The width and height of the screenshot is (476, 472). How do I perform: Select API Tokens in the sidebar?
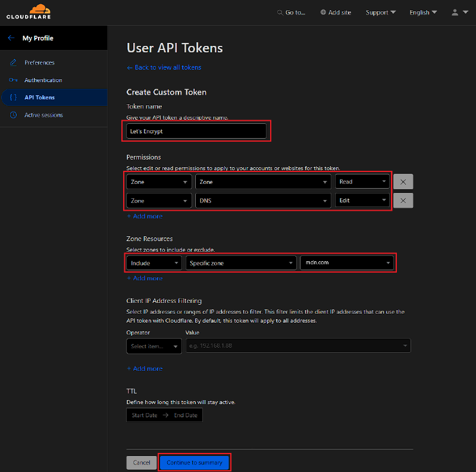coord(39,98)
